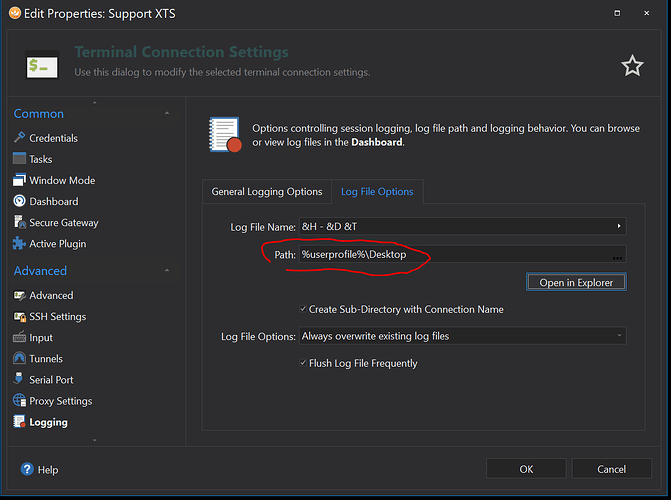Toggle Create Sub-Directory with Connection Name
This screenshot has height=500, width=671.
[304, 309]
